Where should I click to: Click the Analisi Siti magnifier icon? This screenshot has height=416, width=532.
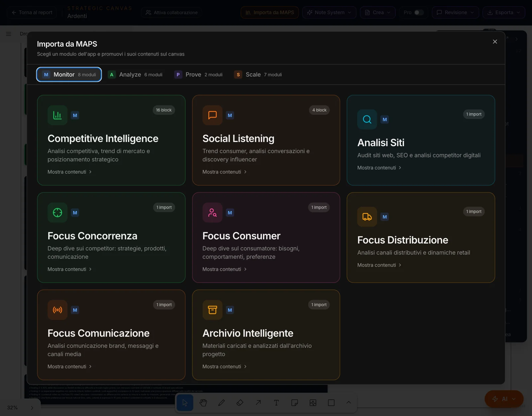pos(367,119)
